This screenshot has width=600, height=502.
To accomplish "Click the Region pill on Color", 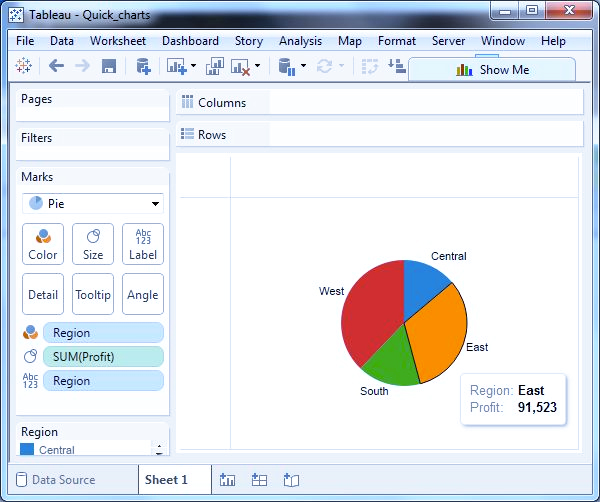I will pyautogui.click(x=103, y=332).
